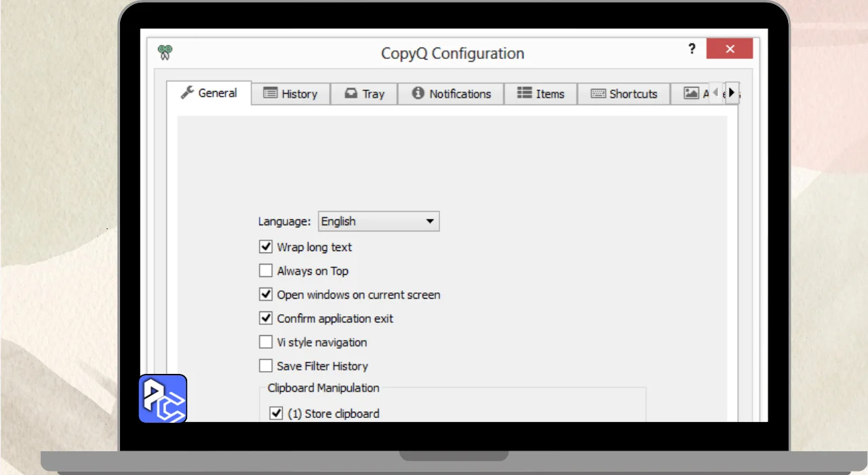
Task: Click the picture icon on Appearance tab
Action: pyautogui.click(x=691, y=93)
